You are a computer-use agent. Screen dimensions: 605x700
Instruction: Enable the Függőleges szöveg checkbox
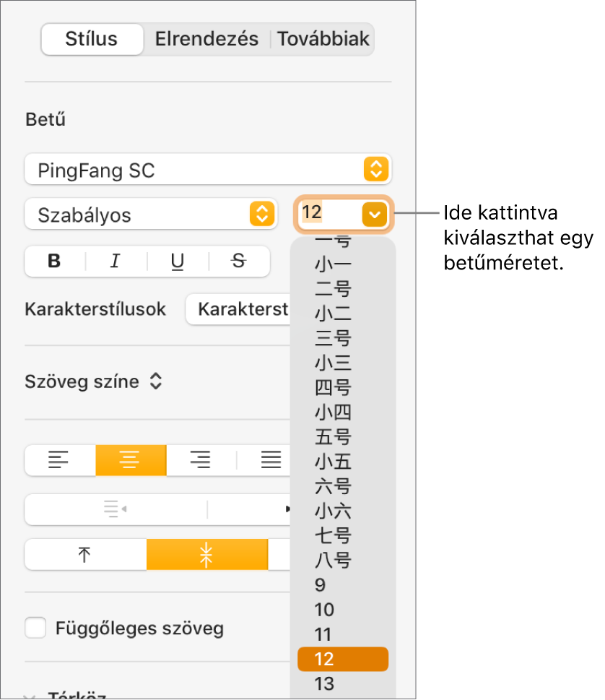pos(35,628)
